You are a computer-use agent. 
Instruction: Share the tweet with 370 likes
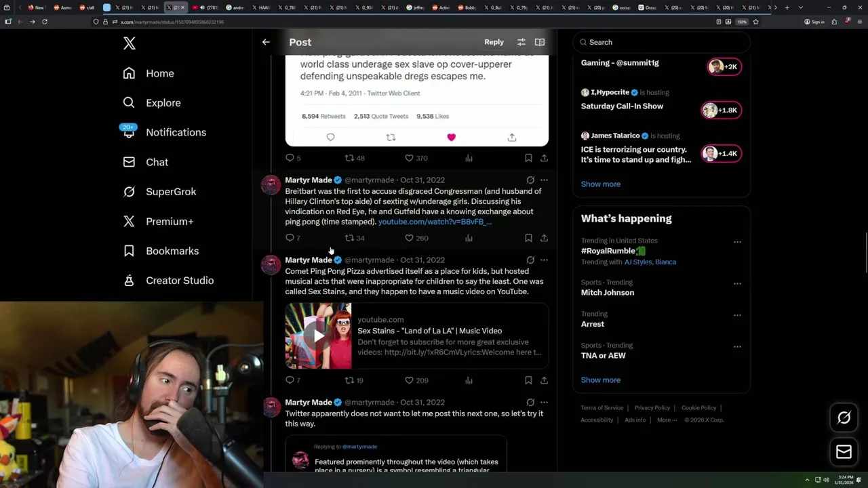(544, 158)
